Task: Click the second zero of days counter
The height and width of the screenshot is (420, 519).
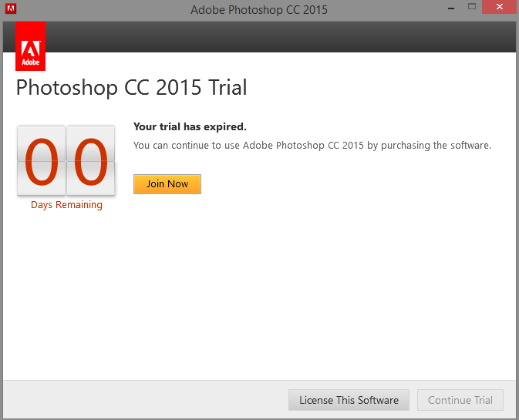Action: [91, 161]
